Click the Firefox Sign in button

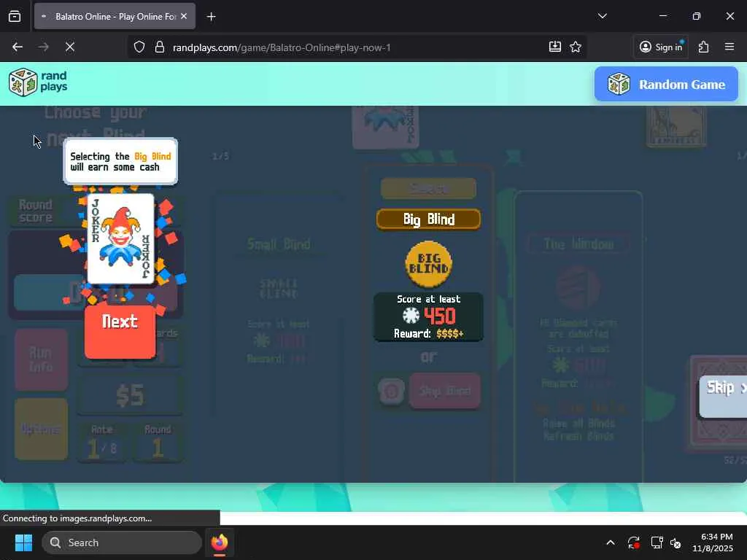661,47
